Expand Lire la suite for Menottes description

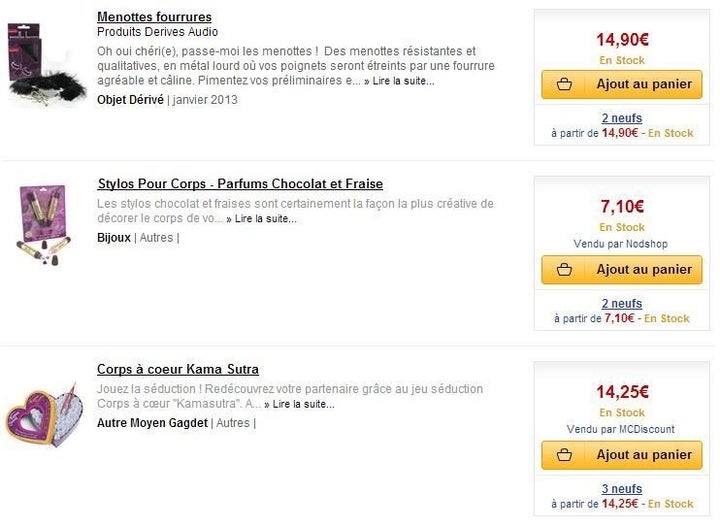click(x=399, y=81)
